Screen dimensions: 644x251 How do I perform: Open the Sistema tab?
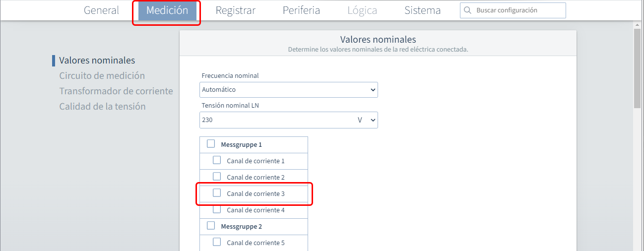click(x=422, y=10)
